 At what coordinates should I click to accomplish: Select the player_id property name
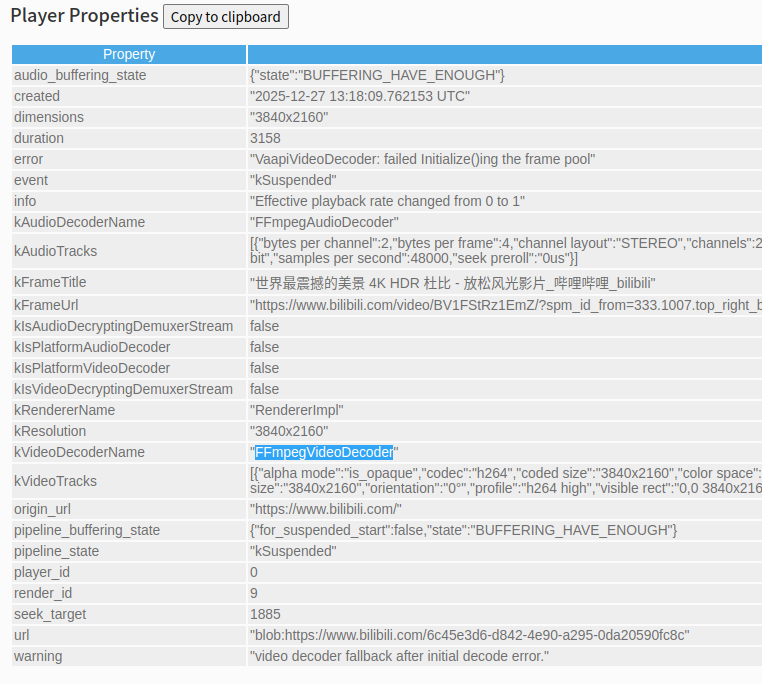42,572
